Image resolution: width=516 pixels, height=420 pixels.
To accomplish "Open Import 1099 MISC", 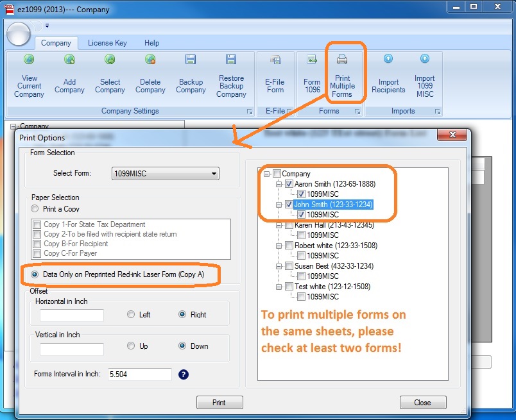I will click(x=424, y=77).
